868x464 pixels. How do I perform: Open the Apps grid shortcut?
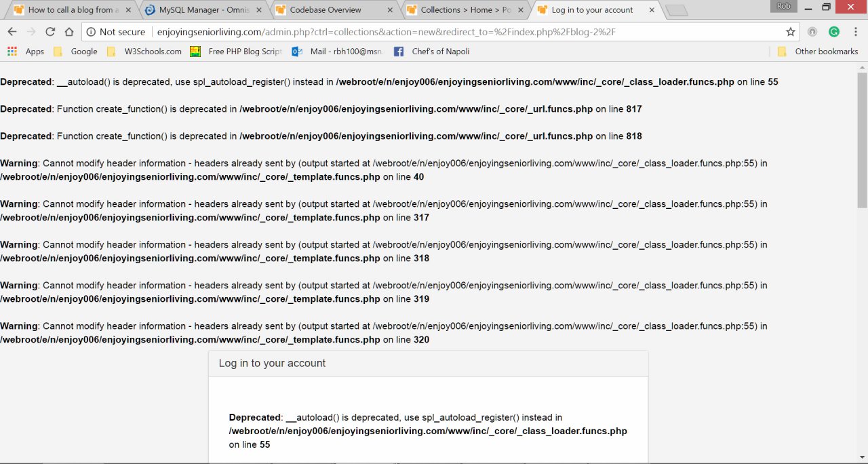pos(26,52)
